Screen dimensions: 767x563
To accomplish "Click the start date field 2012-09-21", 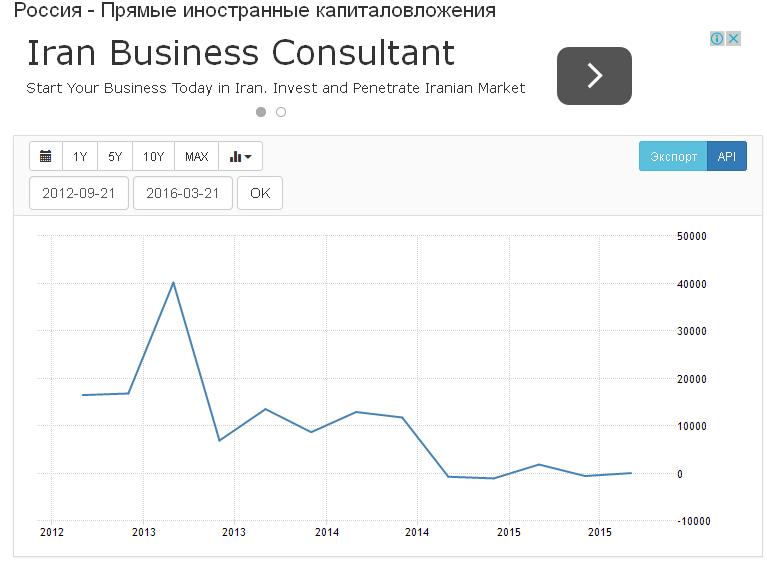I will pos(79,194).
